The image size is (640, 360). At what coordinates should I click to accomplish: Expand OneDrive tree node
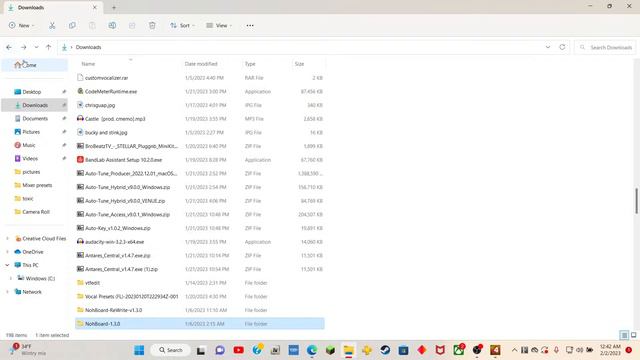[x=7, y=252]
